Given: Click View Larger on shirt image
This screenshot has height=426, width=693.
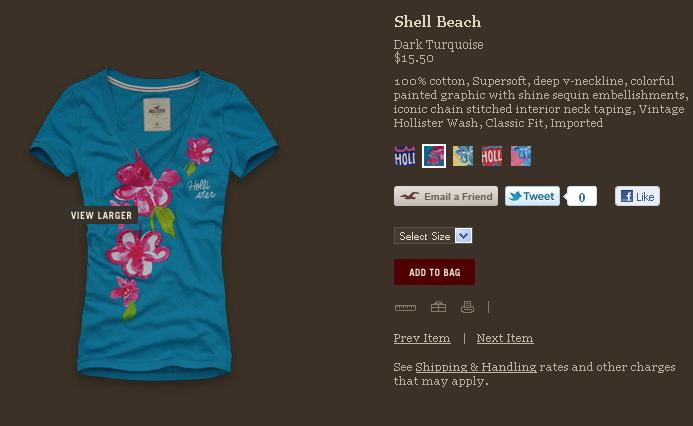Looking at the screenshot, I should [101, 215].
